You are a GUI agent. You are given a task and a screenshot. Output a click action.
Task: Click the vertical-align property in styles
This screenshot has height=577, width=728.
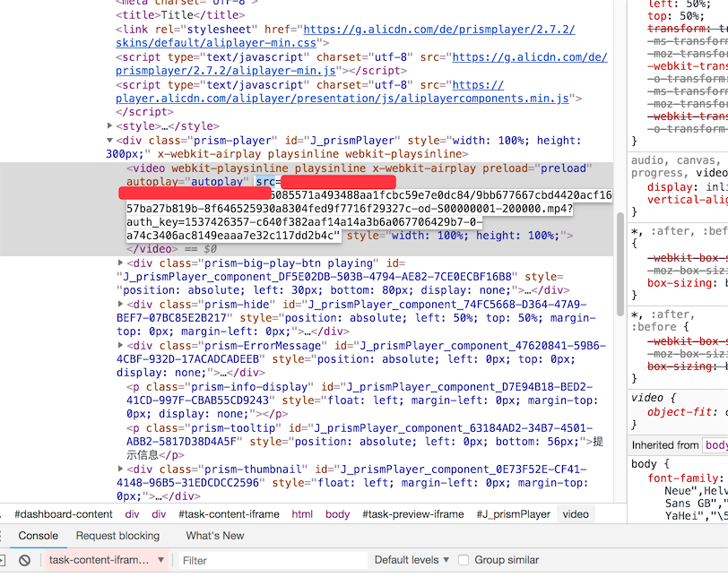point(687,200)
